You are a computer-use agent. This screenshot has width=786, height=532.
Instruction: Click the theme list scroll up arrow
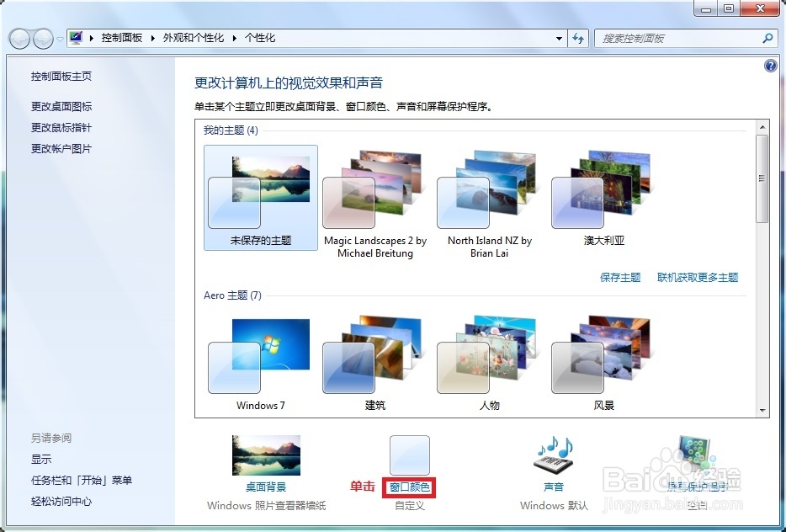pyautogui.click(x=762, y=127)
